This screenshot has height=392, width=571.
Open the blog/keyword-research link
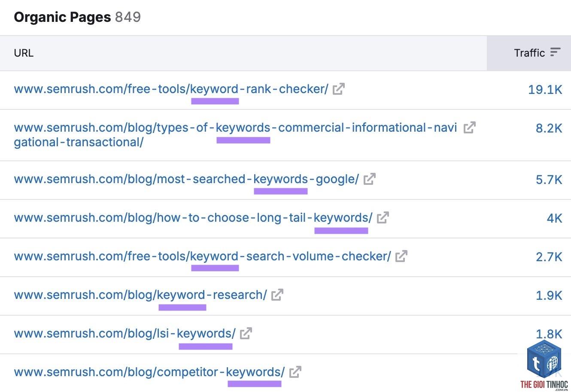click(140, 295)
